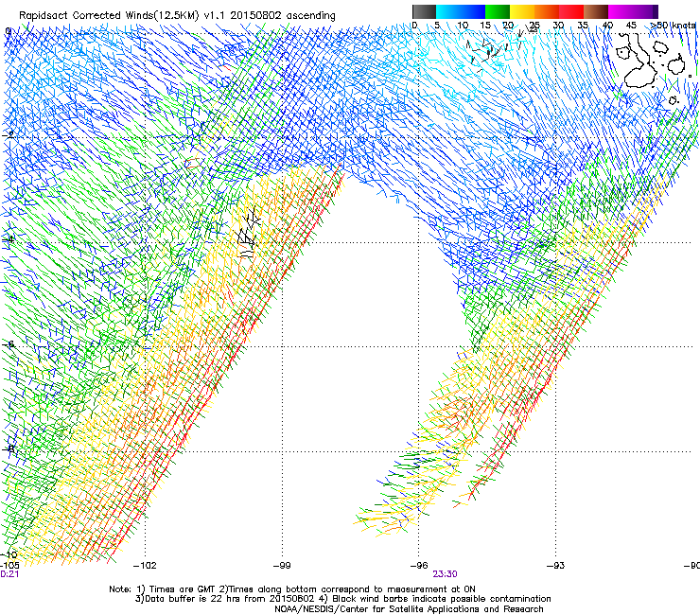Screen dimensions: 700x615
Task: Click the green 15-20 knots legend swatch
Action: pos(498,11)
